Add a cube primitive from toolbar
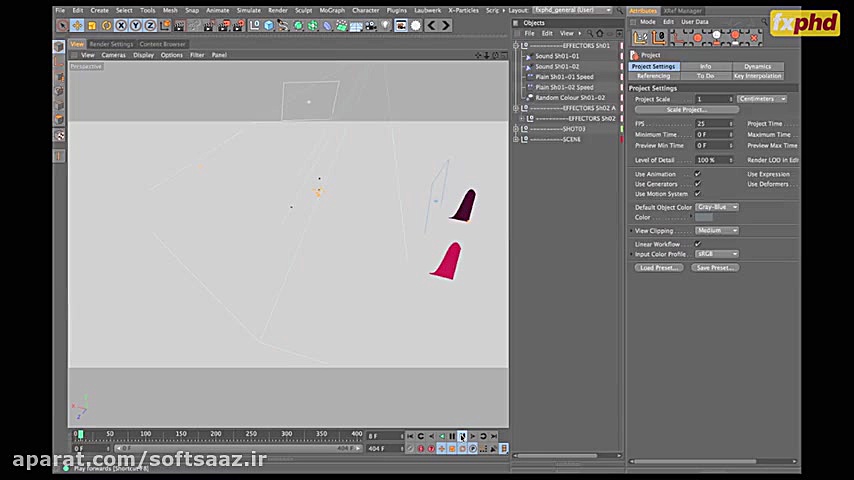The height and width of the screenshot is (480, 854). click(x=269, y=25)
